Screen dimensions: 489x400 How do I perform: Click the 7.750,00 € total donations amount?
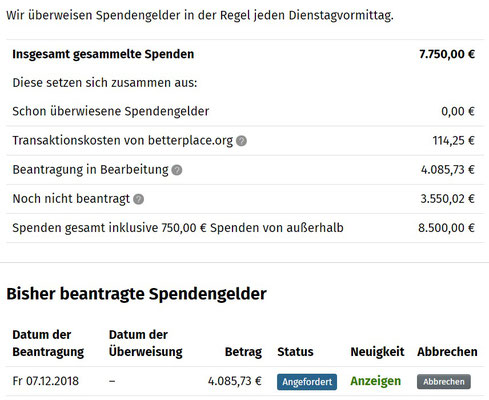coord(447,54)
